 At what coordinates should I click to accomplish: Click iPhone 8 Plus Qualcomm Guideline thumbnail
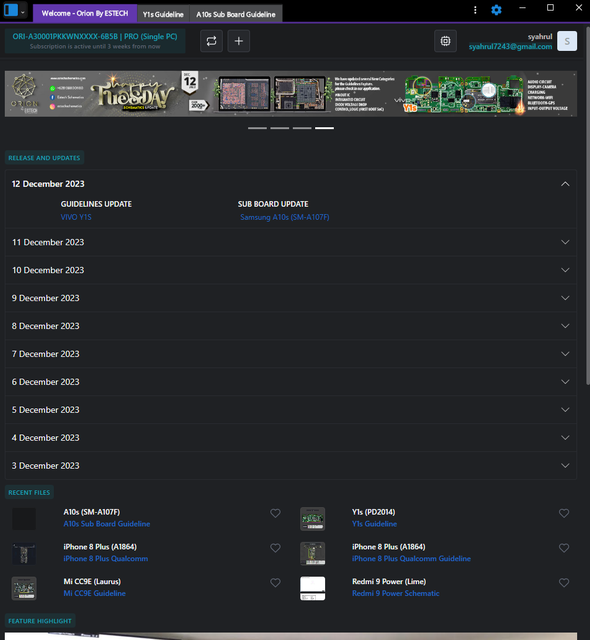click(313, 553)
